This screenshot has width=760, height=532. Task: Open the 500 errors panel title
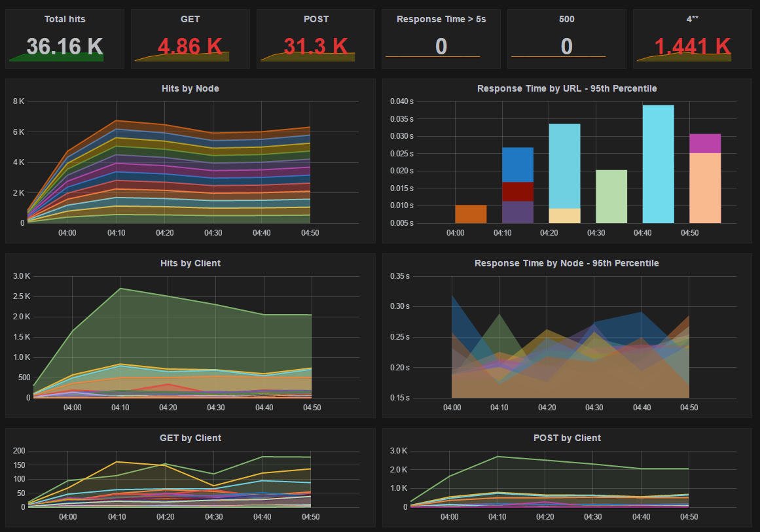pyautogui.click(x=567, y=20)
